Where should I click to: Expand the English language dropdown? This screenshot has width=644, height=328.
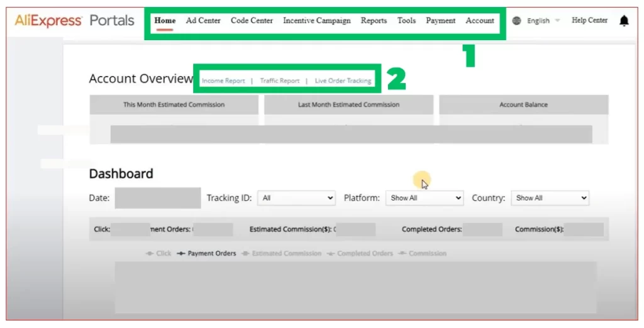(x=543, y=21)
